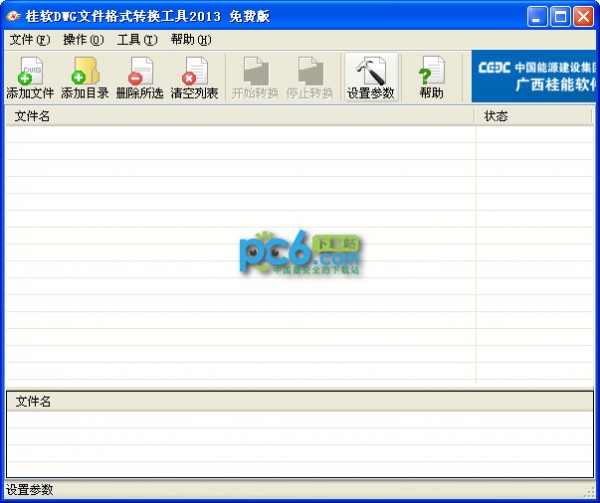The width and height of the screenshot is (600, 503).
Task: Click the 删除所选 (delete selected) icon
Action: [140, 78]
